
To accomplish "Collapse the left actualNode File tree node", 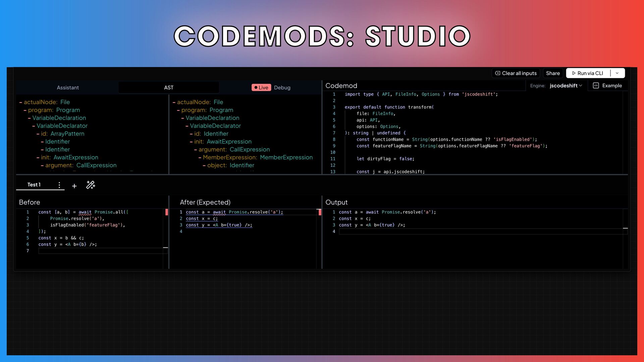I will tap(21, 102).
